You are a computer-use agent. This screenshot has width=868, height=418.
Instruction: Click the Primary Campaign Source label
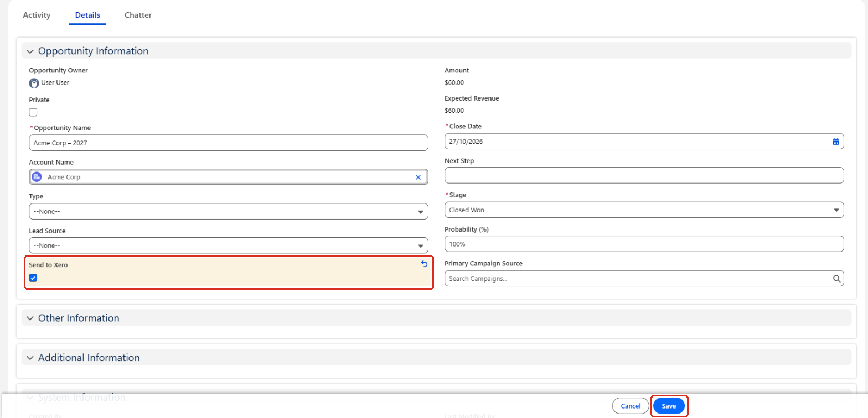tap(483, 263)
